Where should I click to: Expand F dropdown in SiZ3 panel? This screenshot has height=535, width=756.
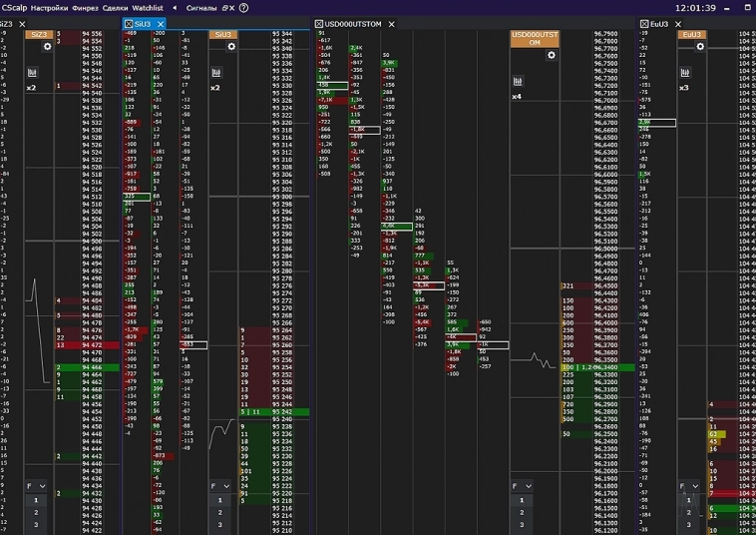(x=36, y=486)
